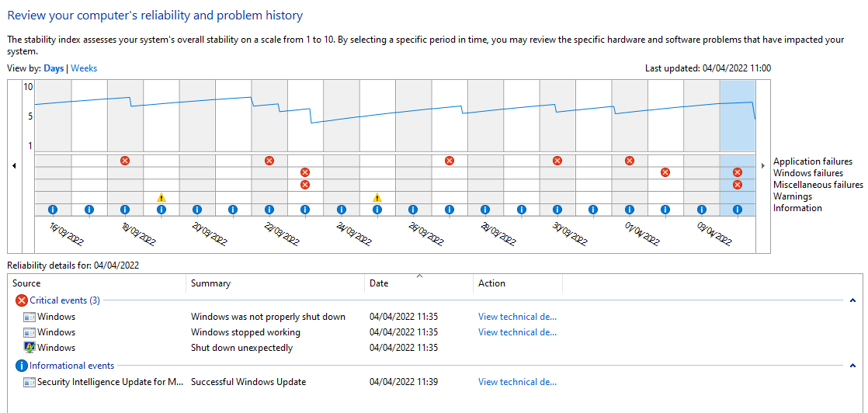Switch the view to Days

coord(54,68)
